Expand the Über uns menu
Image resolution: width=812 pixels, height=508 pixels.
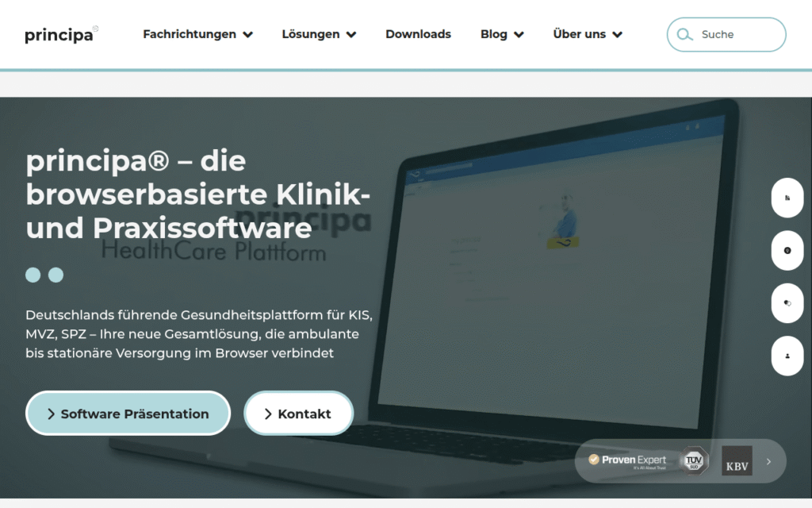point(588,34)
